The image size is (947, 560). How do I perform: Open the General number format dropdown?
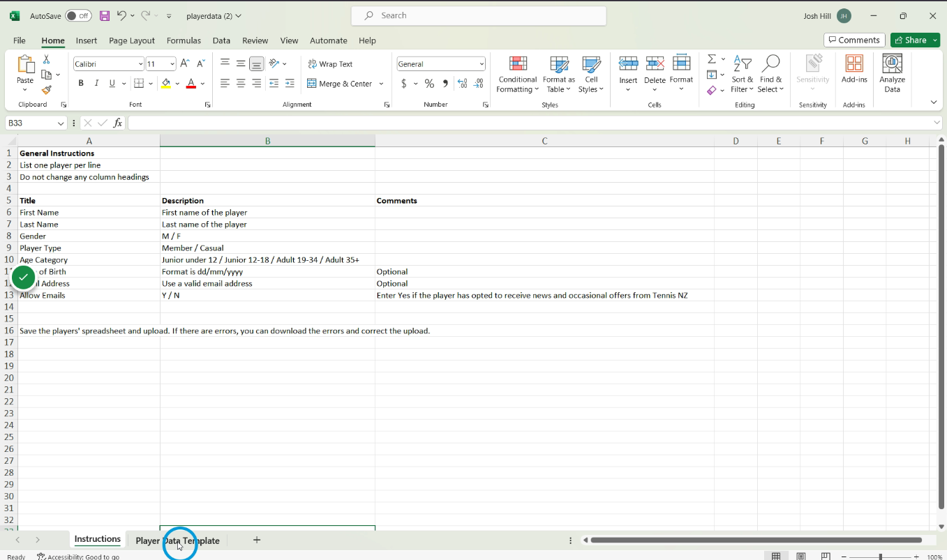[x=482, y=64]
